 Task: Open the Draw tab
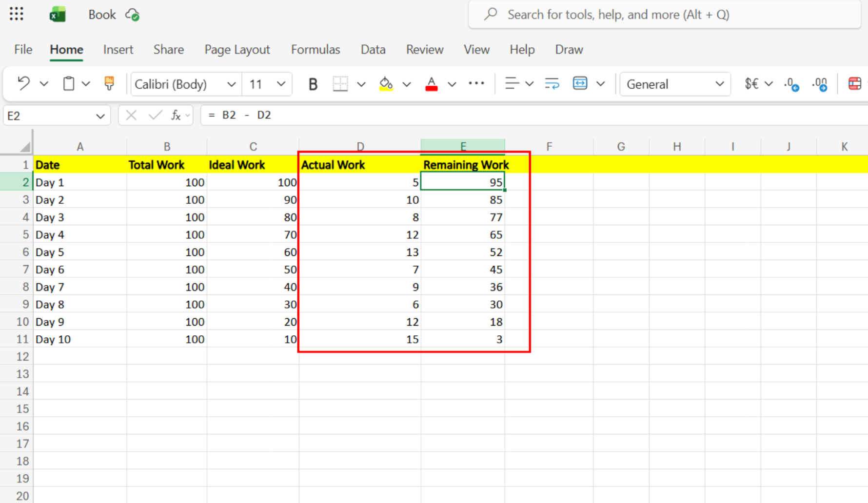tap(569, 49)
